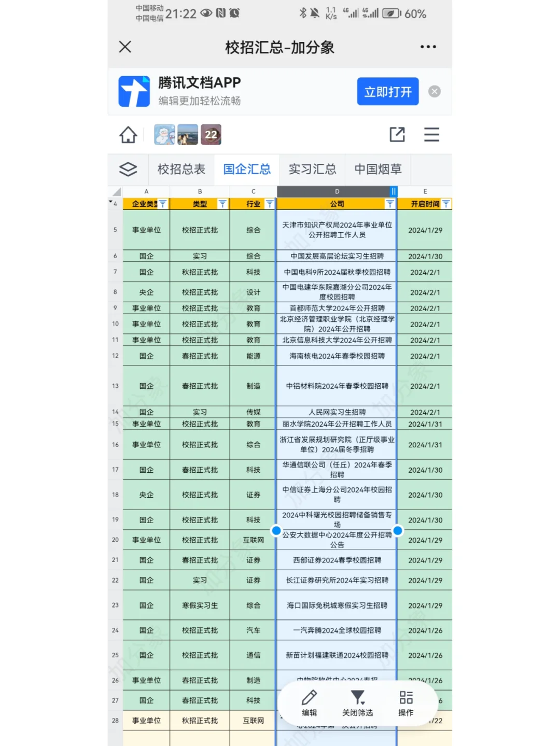Tap the select-all corner triangle
560x746 pixels.
click(x=116, y=192)
